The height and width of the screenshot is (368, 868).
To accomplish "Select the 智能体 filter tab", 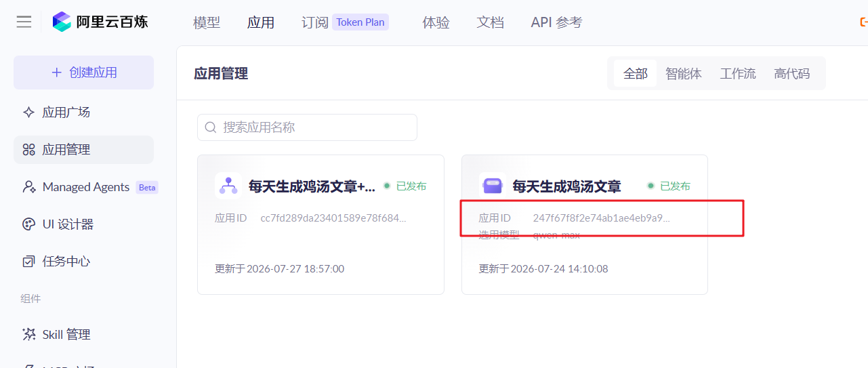I will (x=684, y=74).
